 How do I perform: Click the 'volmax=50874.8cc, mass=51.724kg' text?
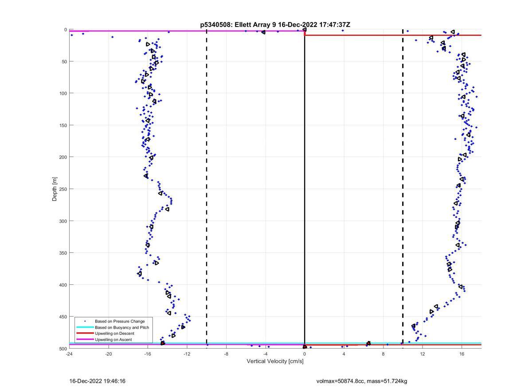(x=362, y=381)
